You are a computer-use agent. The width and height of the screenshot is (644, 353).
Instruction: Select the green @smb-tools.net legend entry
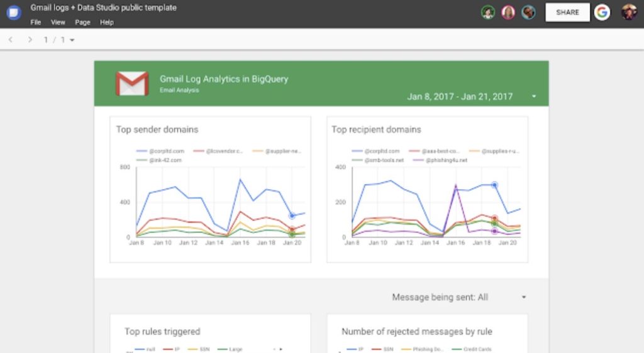[x=377, y=160]
